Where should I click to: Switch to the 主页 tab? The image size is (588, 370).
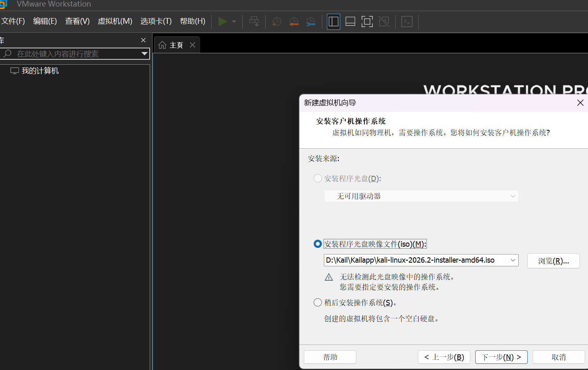tap(177, 45)
